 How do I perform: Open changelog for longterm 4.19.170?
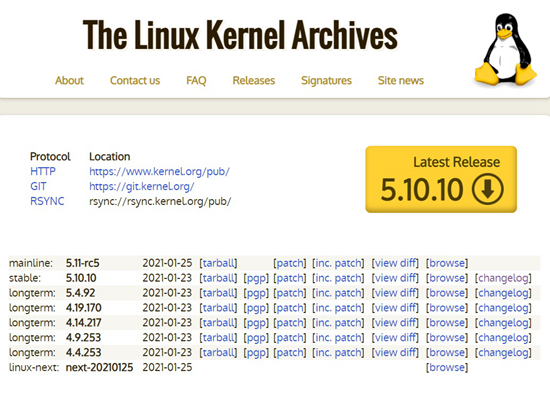(x=503, y=308)
